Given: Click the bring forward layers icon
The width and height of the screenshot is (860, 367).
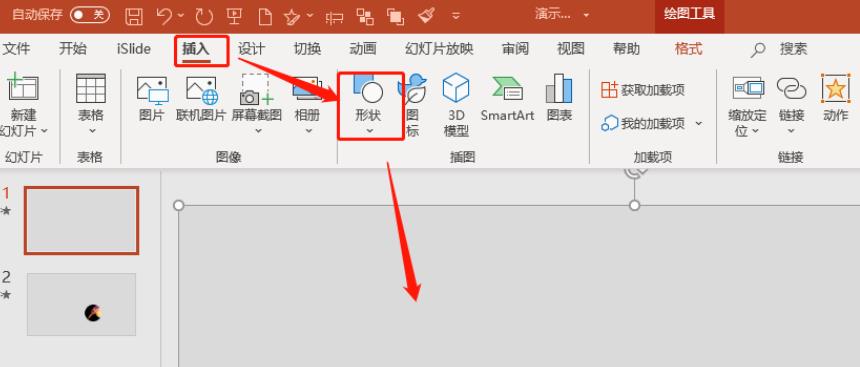Looking at the screenshot, I should tap(395, 16).
